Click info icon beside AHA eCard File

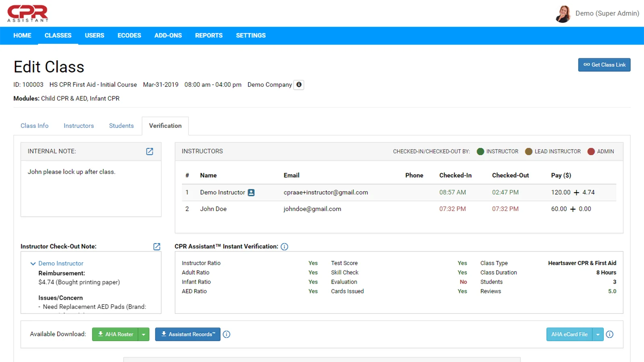point(610,334)
